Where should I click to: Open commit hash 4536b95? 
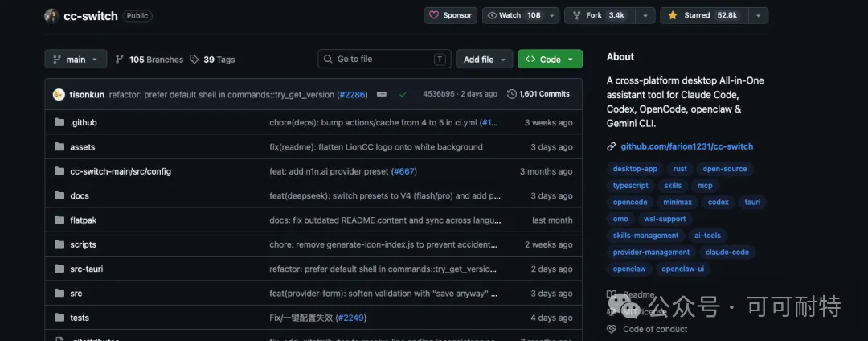[x=437, y=94]
